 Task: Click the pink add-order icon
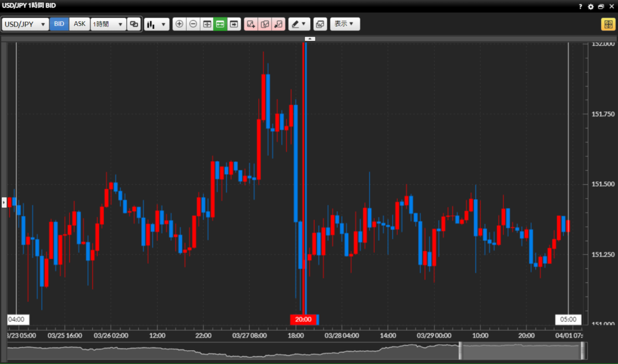251,24
